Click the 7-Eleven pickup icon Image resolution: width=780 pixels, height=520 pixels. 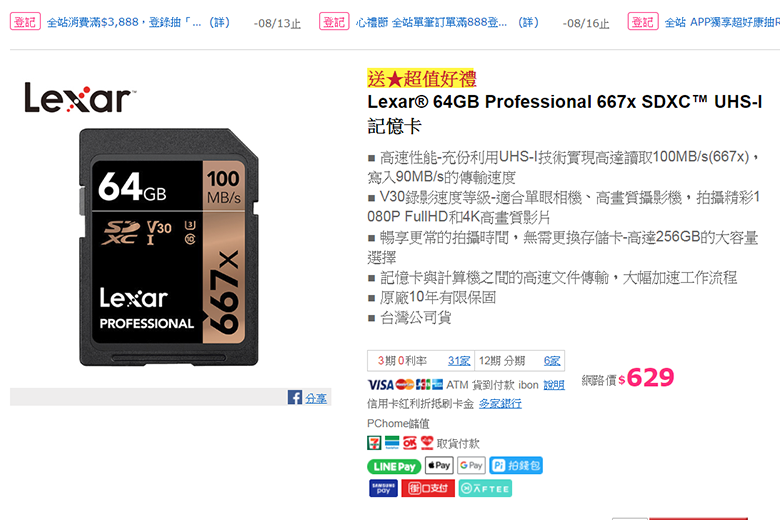click(x=374, y=442)
